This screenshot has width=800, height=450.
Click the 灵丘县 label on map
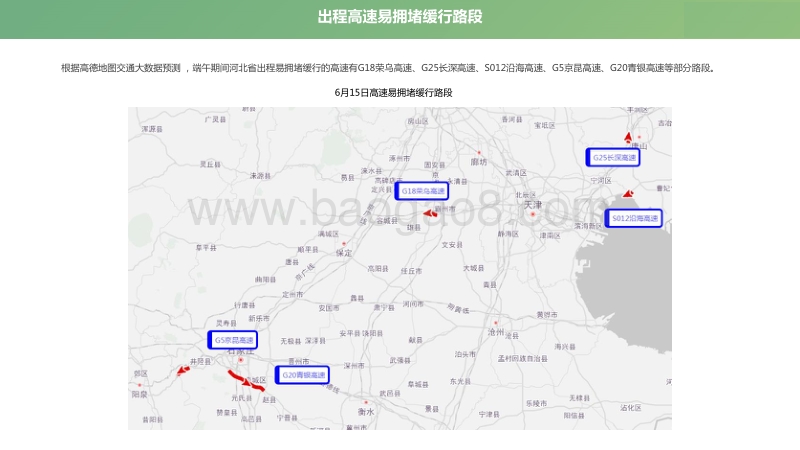tap(210, 164)
